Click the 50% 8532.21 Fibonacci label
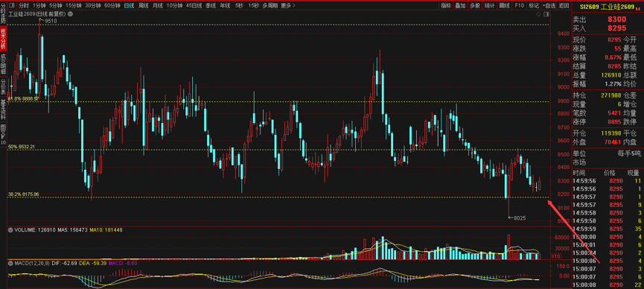This screenshot has width=644, height=289. (x=22, y=146)
